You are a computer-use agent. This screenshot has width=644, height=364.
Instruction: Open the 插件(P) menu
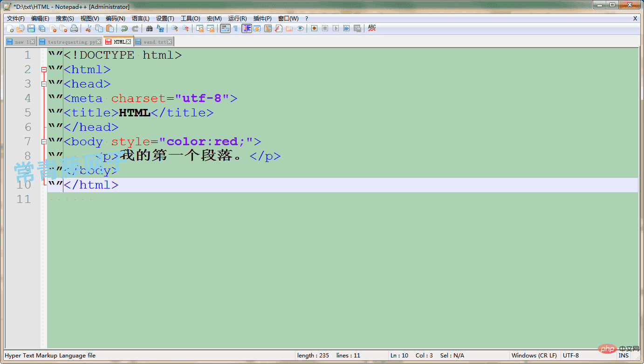pyautogui.click(x=262, y=19)
